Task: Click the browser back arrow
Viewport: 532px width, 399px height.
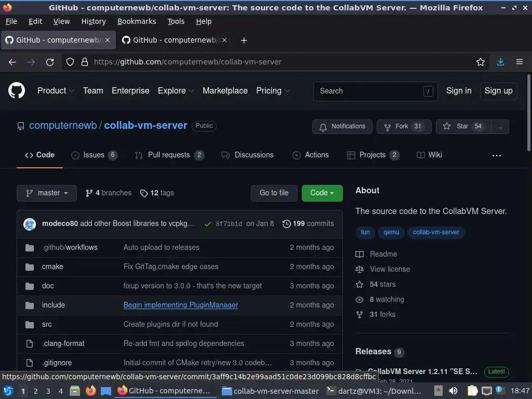Action: click(12, 62)
